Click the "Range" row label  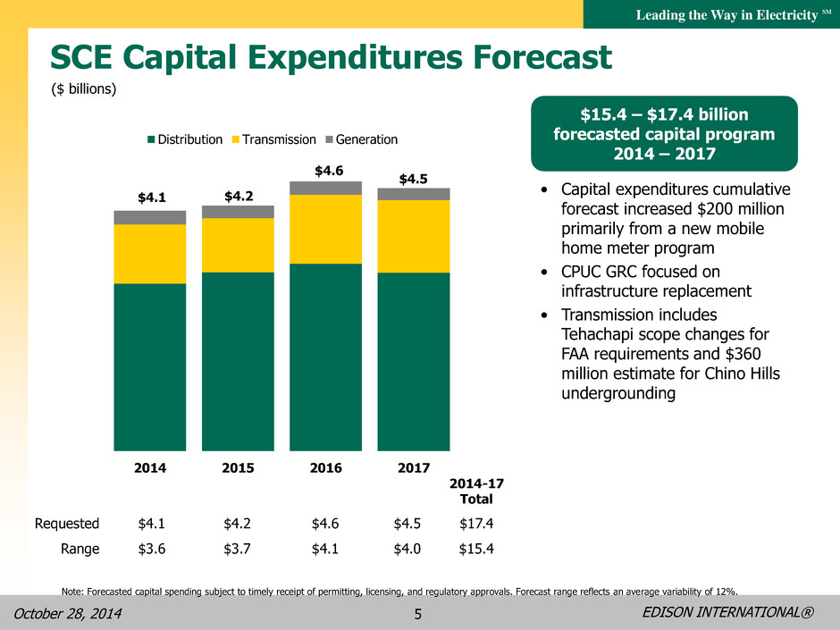(80, 549)
